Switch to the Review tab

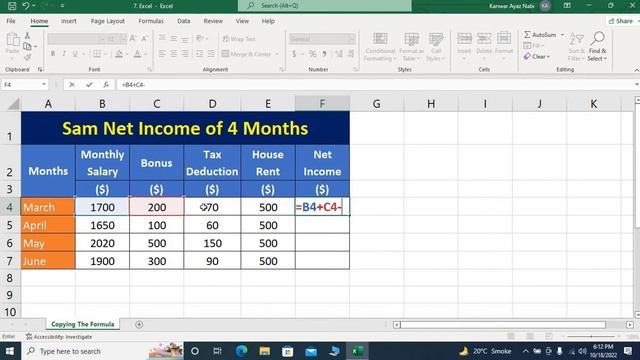pos(213,21)
